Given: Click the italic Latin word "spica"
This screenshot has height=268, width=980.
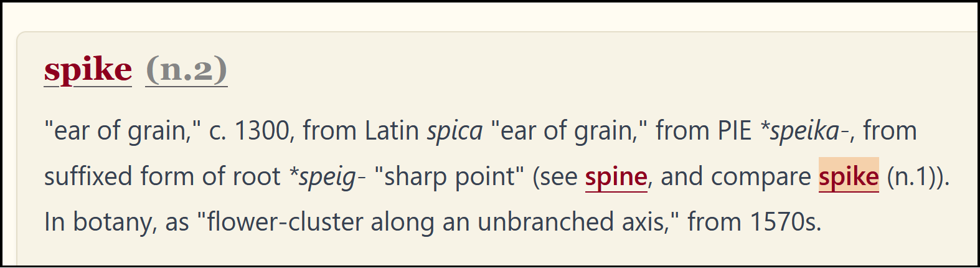Looking at the screenshot, I should pos(455,132).
